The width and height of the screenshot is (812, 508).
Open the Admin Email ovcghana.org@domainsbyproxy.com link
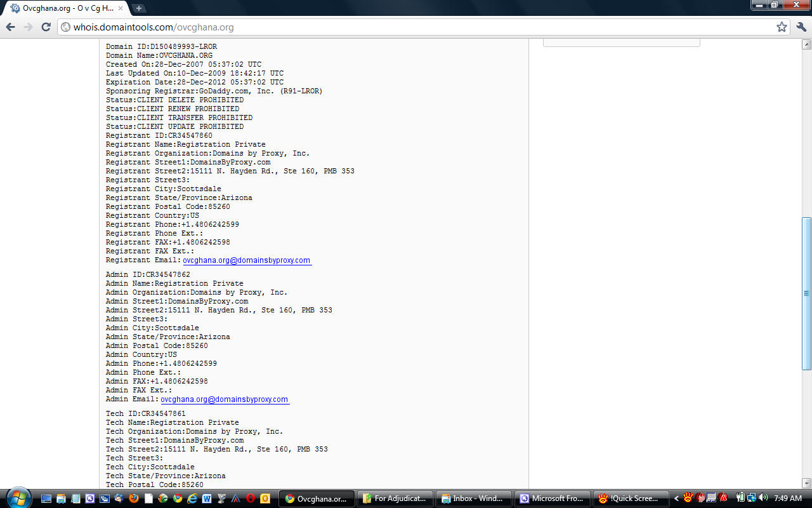pos(225,399)
